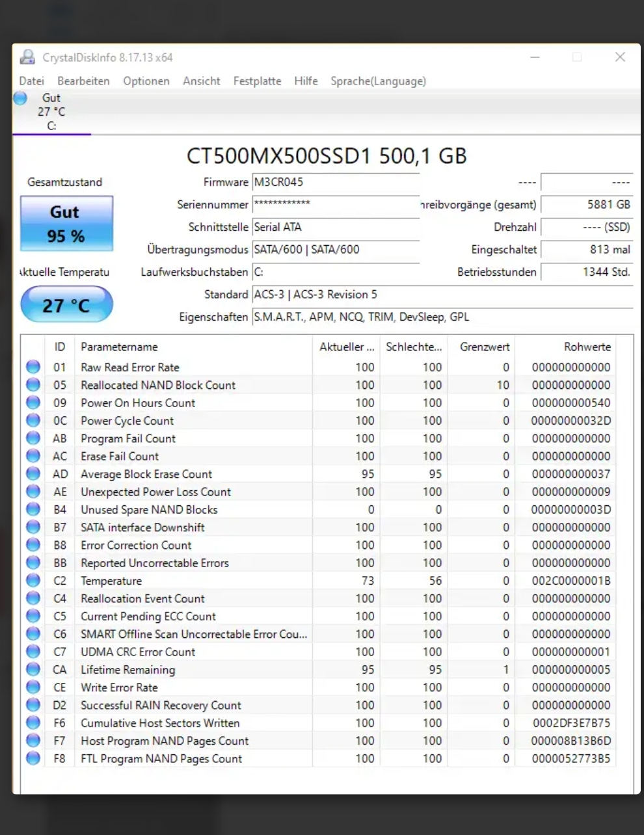Image resolution: width=644 pixels, height=835 pixels.
Task: Open the Bearbeiten menu
Action: [83, 81]
